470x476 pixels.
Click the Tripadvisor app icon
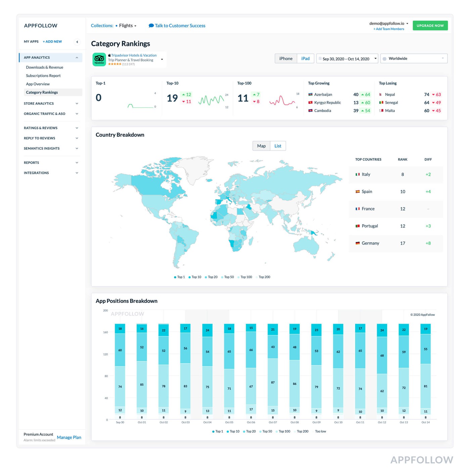click(99, 59)
